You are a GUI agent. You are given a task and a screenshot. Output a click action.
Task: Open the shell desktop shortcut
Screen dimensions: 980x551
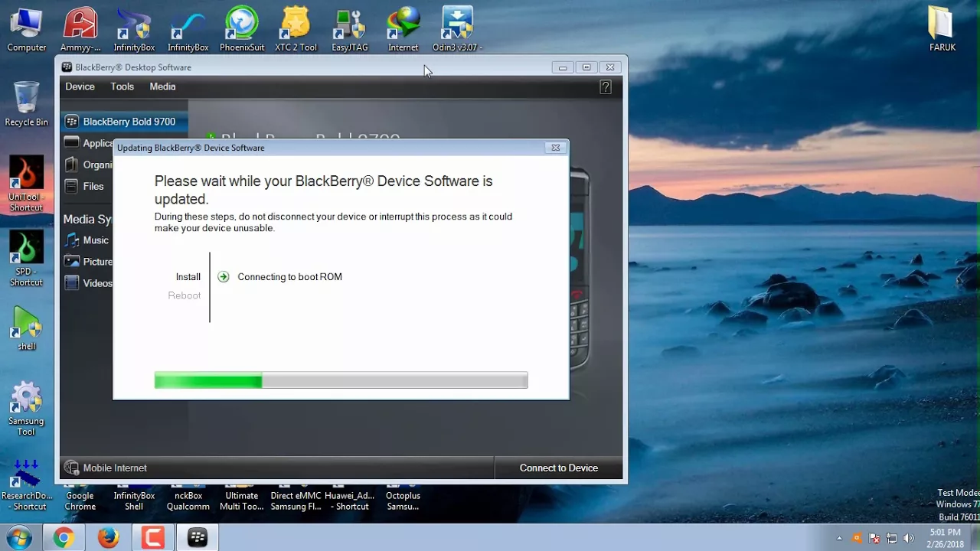27,328
